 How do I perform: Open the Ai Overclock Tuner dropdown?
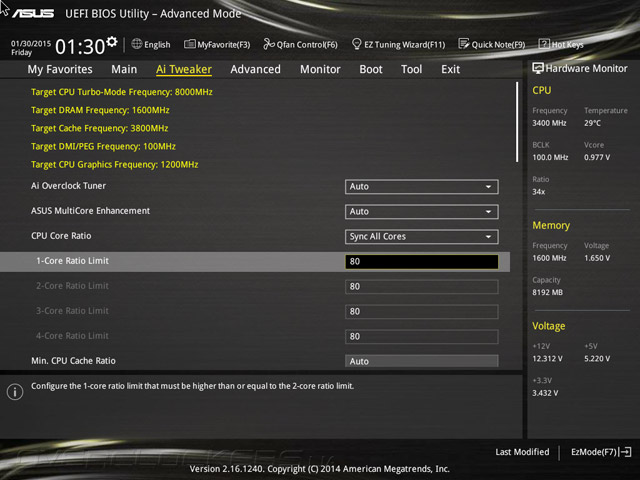click(422, 187)
